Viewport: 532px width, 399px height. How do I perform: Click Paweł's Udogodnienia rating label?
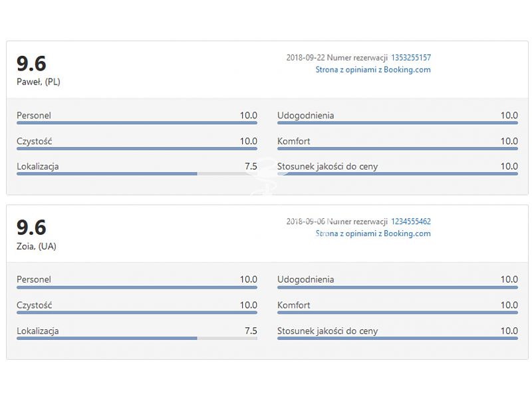click(x=305, y=115)
